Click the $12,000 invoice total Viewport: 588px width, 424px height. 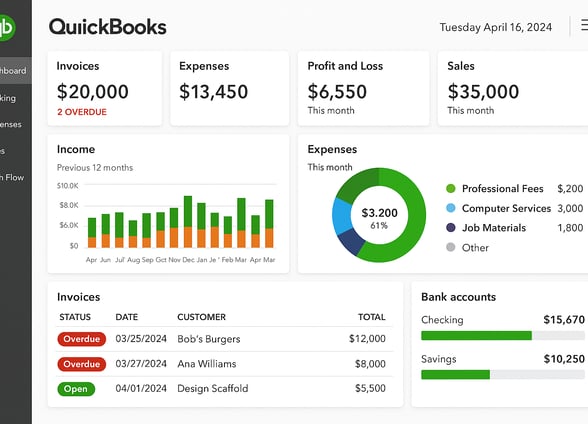click(367, 339)
